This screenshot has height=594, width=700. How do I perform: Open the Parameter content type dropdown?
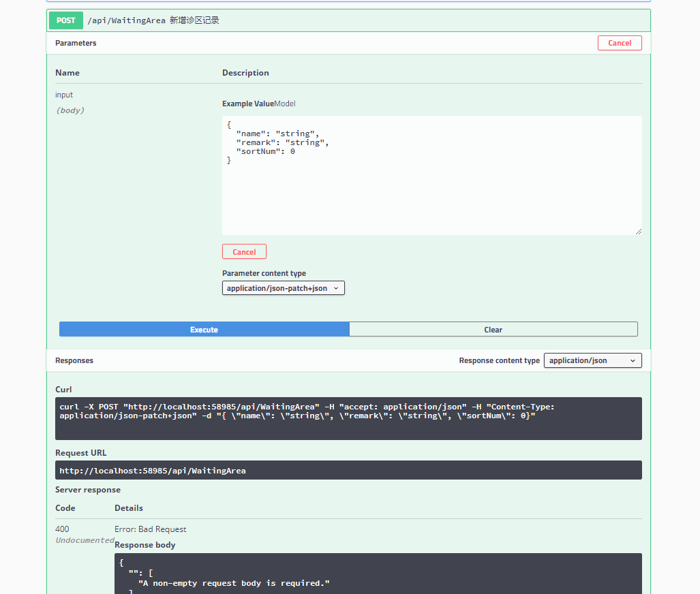tap(284, 288)
